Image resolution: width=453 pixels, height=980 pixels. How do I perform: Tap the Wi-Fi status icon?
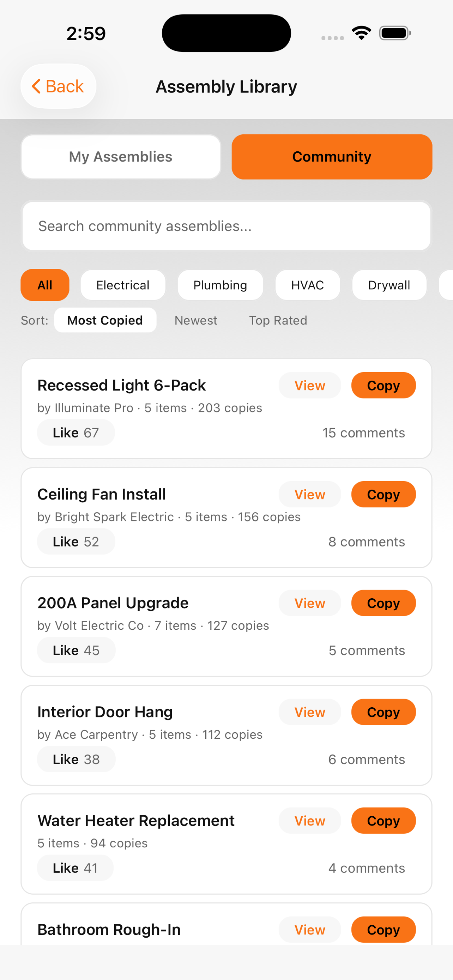361,33
